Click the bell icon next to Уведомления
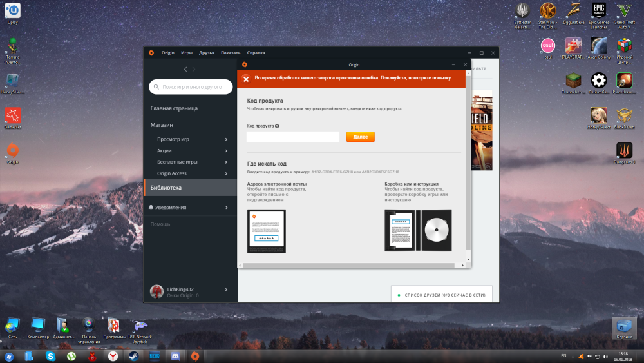The width and height of the screenshot is (644, 363). (151, 207)
